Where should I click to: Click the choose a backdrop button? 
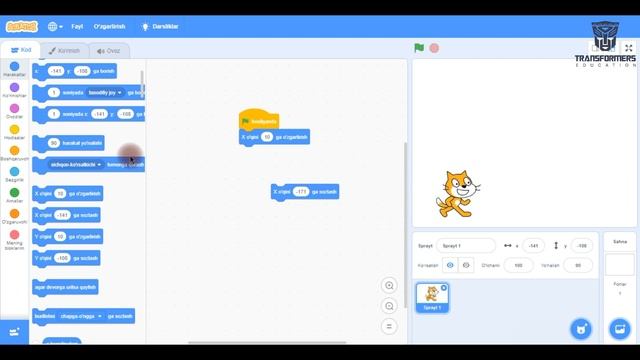coord(620,329)
